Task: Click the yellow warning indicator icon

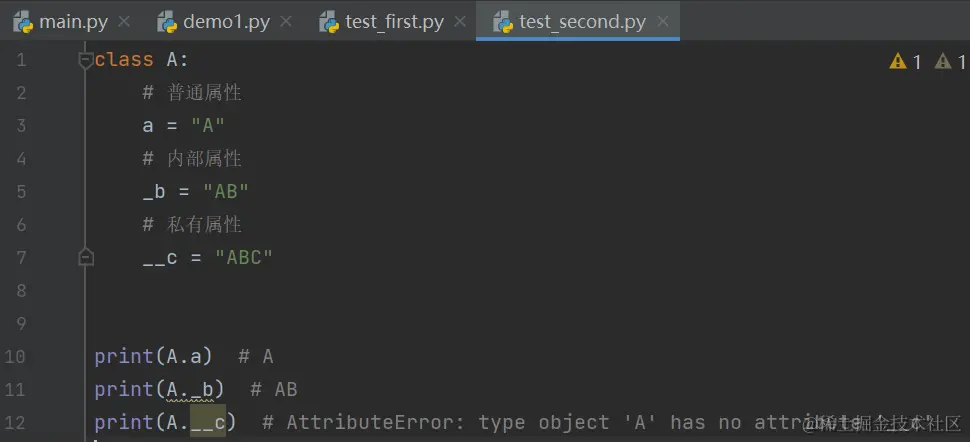Action: 898,61
